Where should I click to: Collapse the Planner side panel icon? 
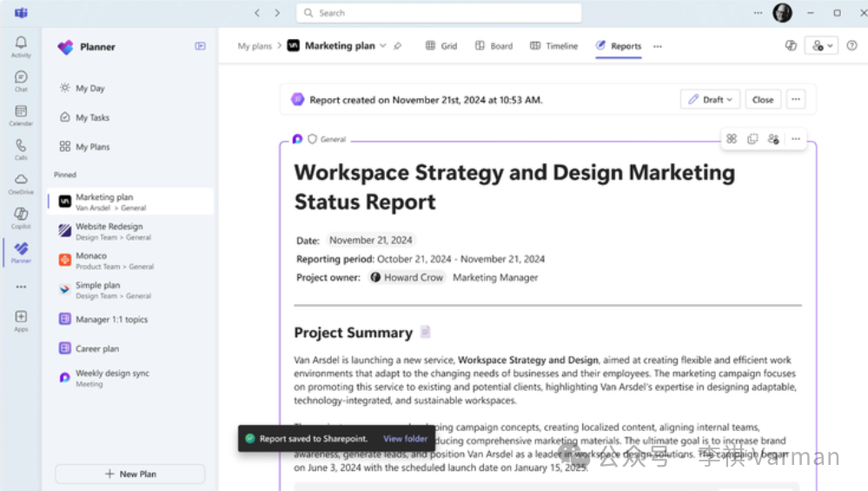pyautogui.click(x=200, y=47)
